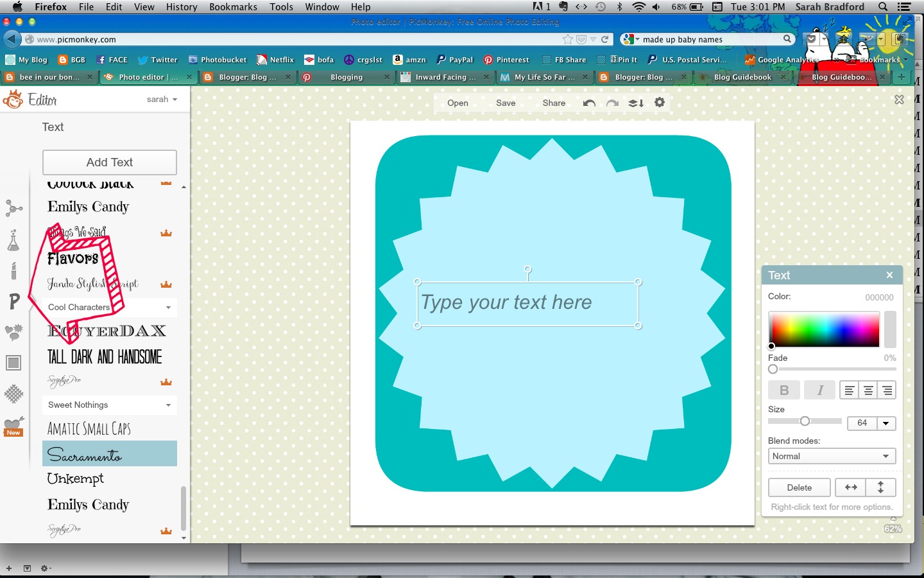The image size is (924, 578).
Task: Click the Undo arrow in the editor toolbar
Action: [588, 103]
